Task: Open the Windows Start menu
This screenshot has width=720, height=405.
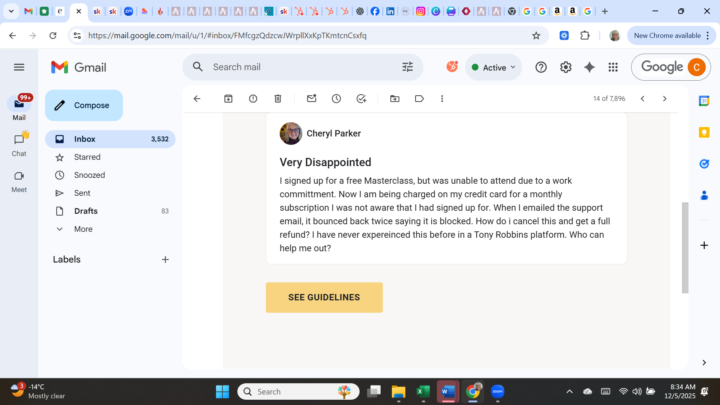Action: click(222, 392)
